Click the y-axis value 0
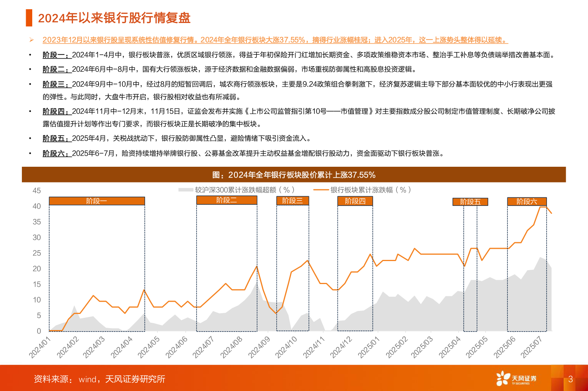Viewport: 588px width, 391px height. coord(39,331)
